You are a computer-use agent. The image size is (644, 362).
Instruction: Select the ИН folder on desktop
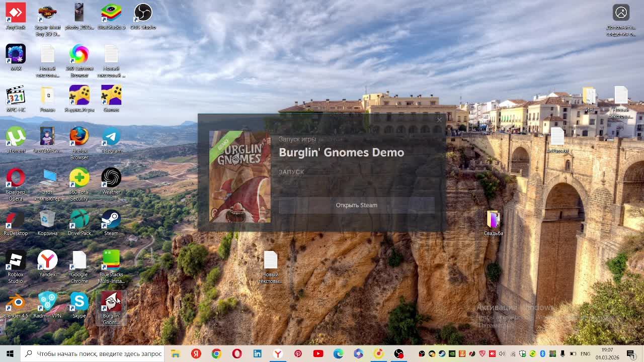point(589,99)
